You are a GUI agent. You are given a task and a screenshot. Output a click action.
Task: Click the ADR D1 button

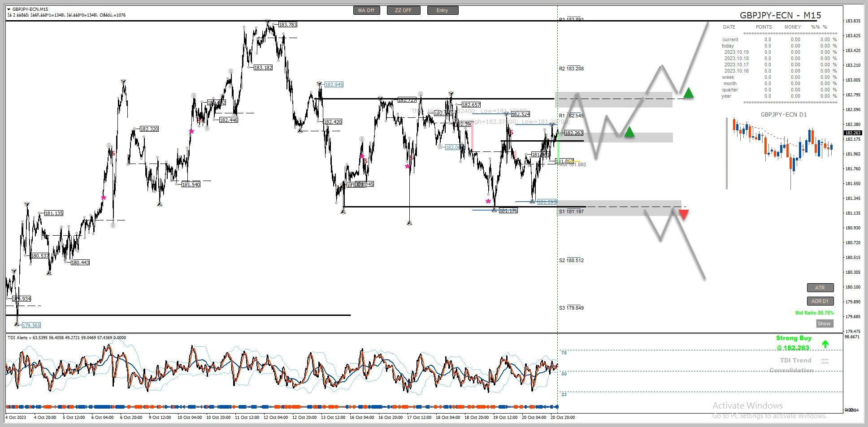(820, 301)
